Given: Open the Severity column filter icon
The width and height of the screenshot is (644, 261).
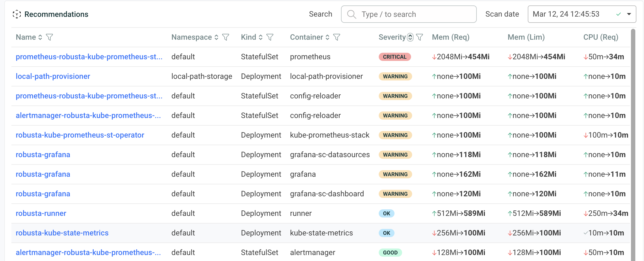Looking at the screenshot, I should pyautogui.click(x=419, y=37).
